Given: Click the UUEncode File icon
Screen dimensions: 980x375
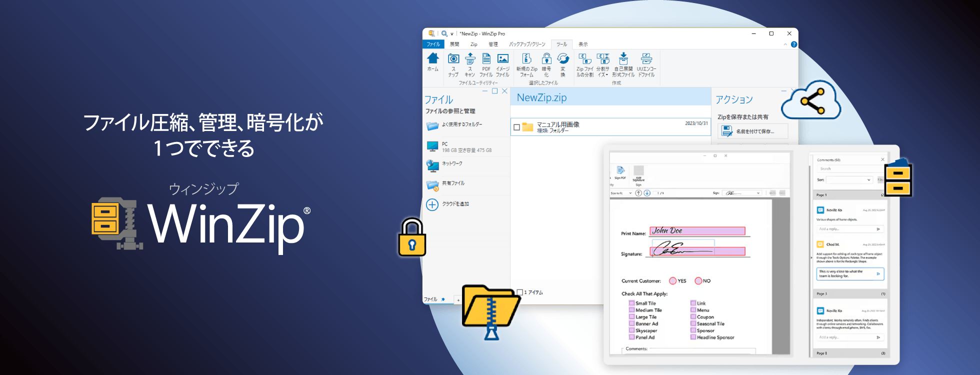Looking at the screenshot, I should (x=646, y=58).
